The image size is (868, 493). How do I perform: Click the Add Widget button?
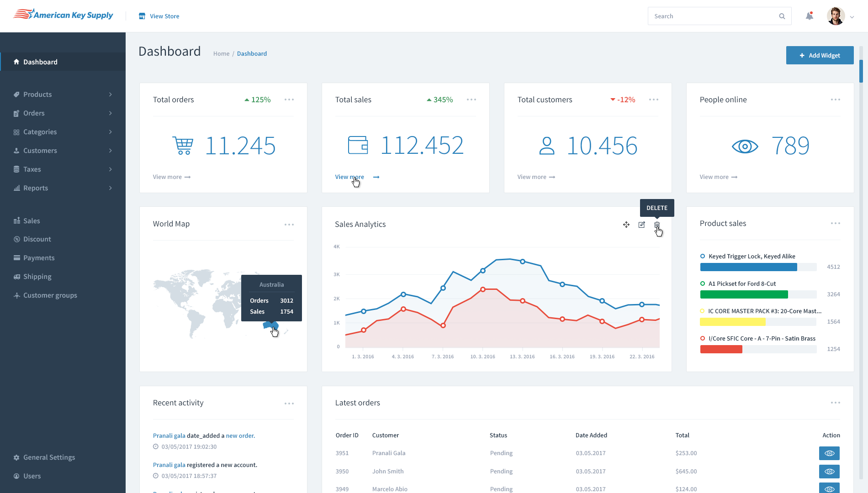click(820, 55)
